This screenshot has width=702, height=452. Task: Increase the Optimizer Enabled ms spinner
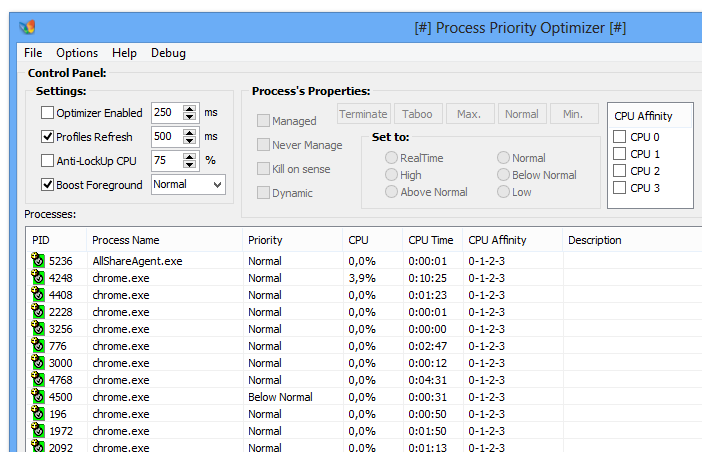coord(190,108)
